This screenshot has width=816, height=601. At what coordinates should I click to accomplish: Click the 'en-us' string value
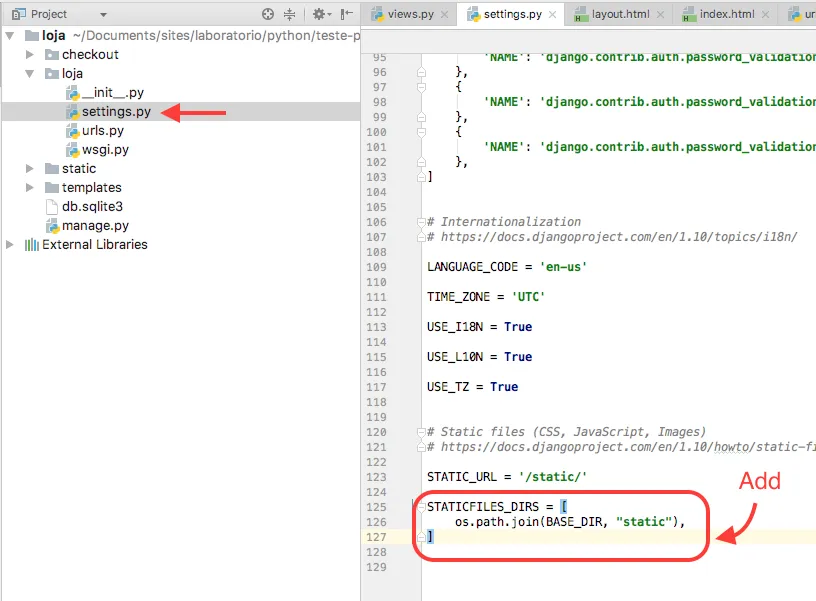pos(563,267)
